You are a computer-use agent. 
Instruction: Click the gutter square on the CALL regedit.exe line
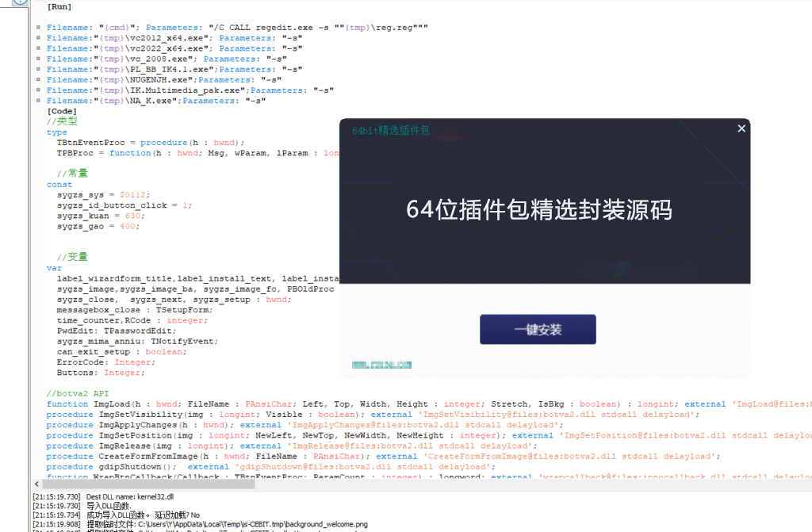[x=38, y=26]
